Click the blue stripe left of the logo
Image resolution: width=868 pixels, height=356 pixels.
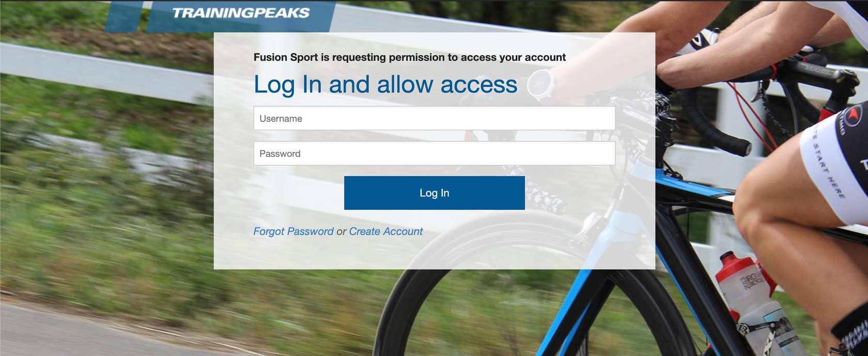[x=123, y=16]
